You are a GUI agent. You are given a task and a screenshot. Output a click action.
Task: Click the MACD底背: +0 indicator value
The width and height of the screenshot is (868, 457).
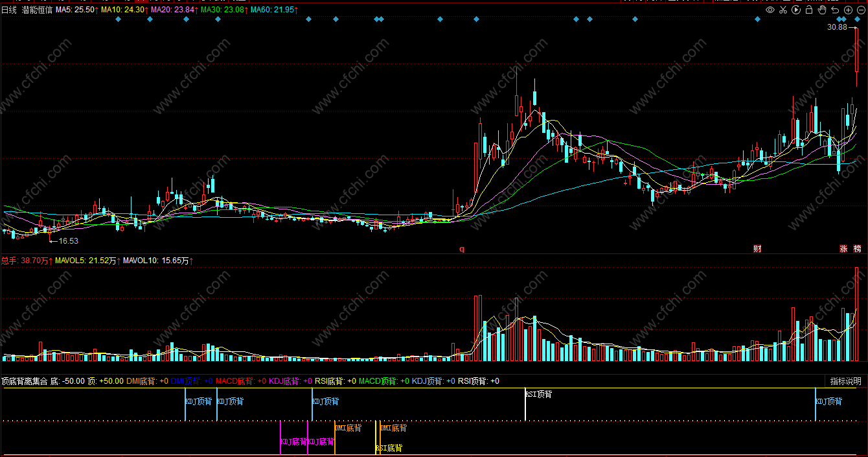(x=241, y=381)
